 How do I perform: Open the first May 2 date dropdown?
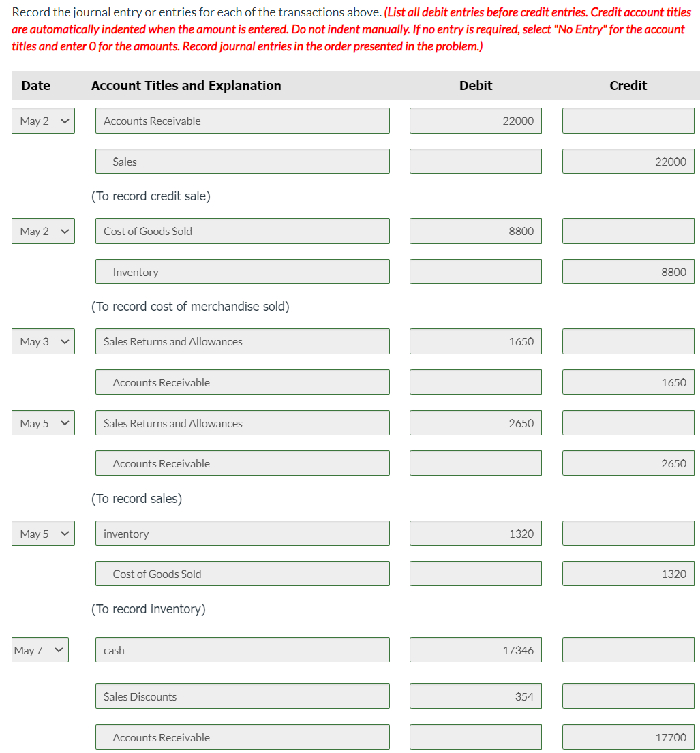tap(43, 120)
